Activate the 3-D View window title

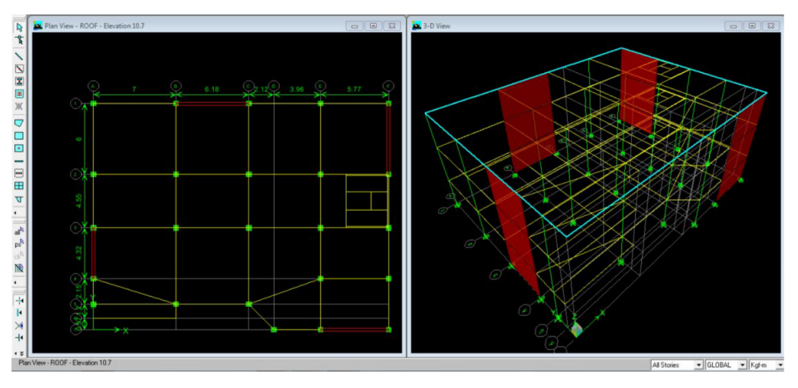coord(437,25)
